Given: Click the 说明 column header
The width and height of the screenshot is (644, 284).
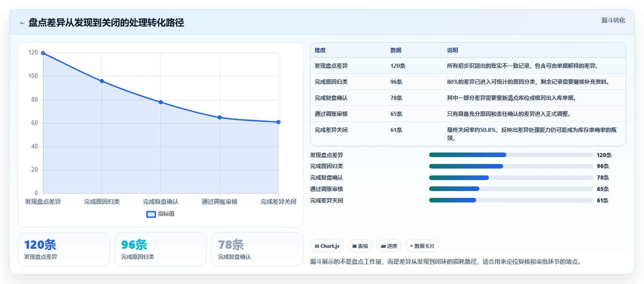Looking at the screenshot, I should coord(452,50).
